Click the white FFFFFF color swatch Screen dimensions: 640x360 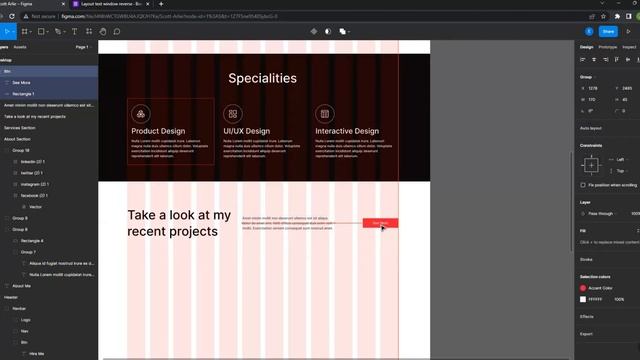(583, 299)
